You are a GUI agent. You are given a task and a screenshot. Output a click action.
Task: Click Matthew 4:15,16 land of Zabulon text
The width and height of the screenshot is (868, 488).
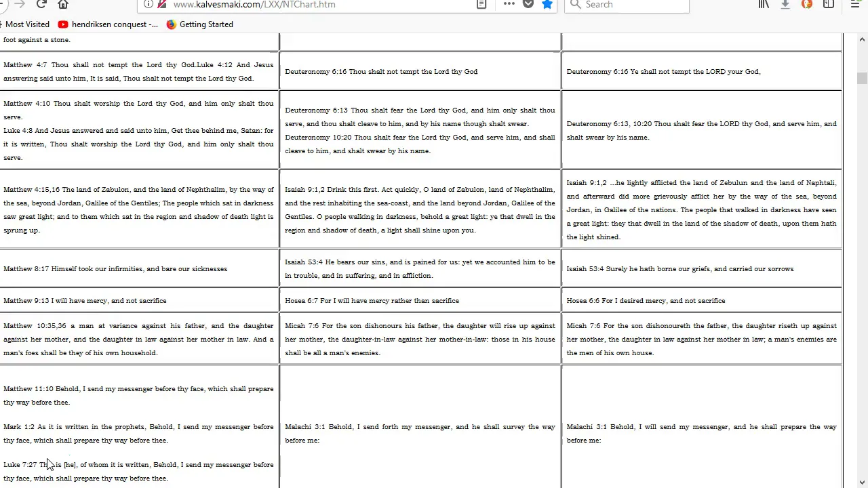coord(138,209)
